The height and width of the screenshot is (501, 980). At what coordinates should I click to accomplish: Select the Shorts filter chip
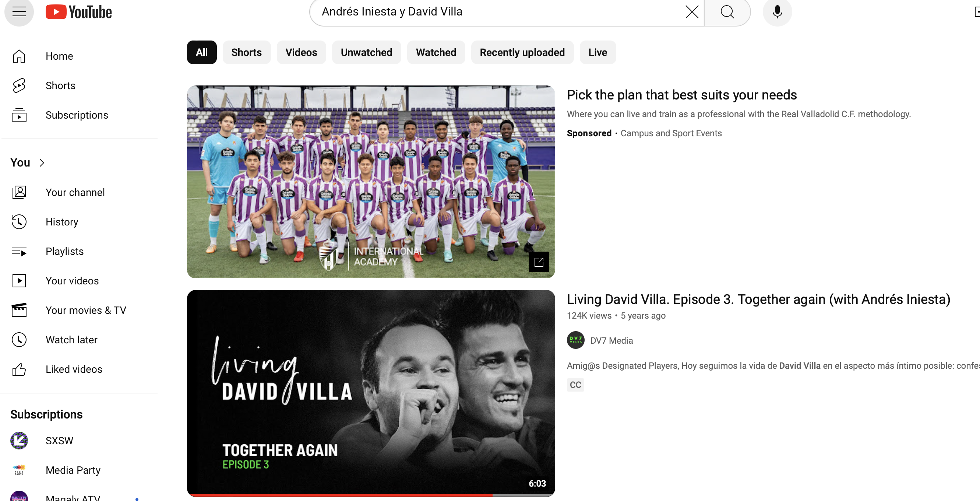coord(246,53)
